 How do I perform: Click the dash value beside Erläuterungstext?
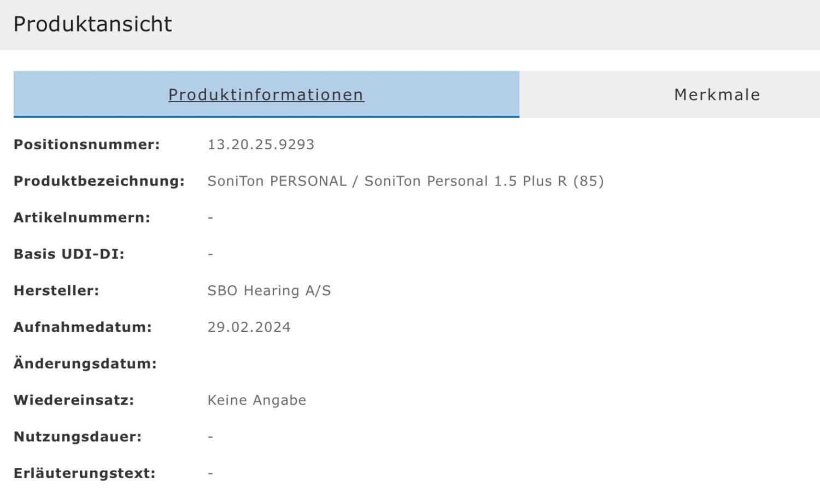pos(210,473)
